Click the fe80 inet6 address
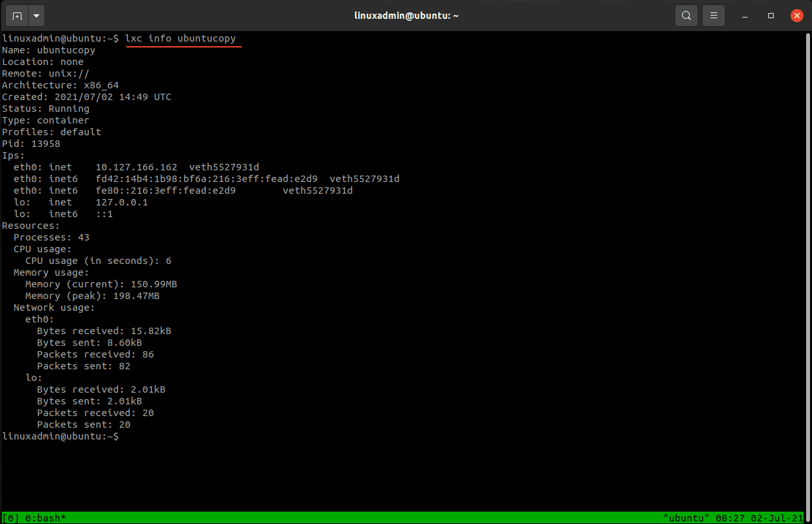Image resolution: width=812 pixels, height=524 pixels. (166, 190)
